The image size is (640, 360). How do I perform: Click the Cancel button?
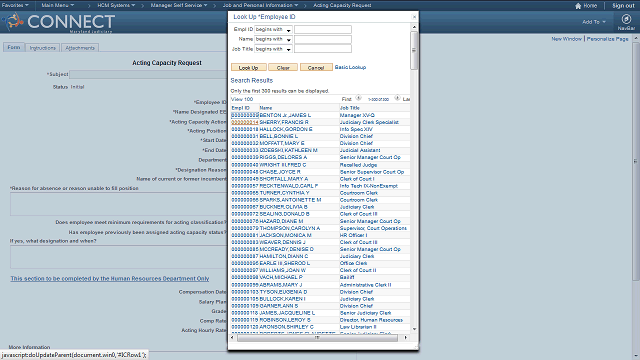pyautogui.click(x=316, y=67)
